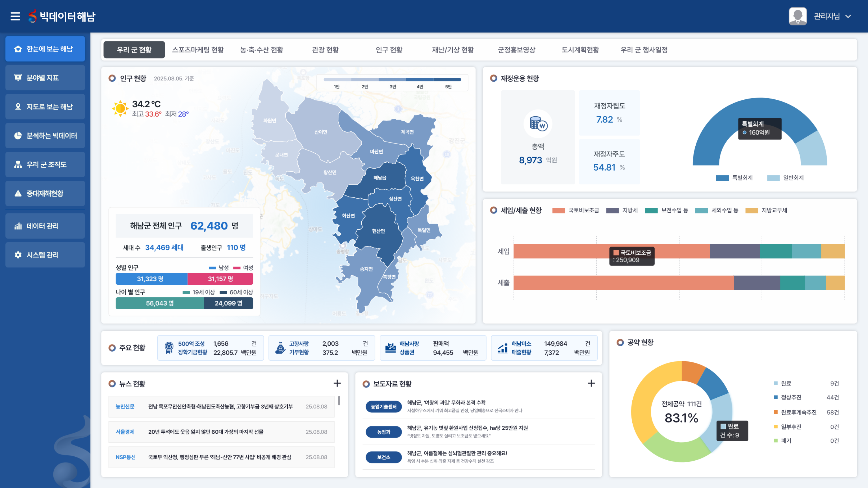Open the 농민신문 news article

[x=220, y=406]
